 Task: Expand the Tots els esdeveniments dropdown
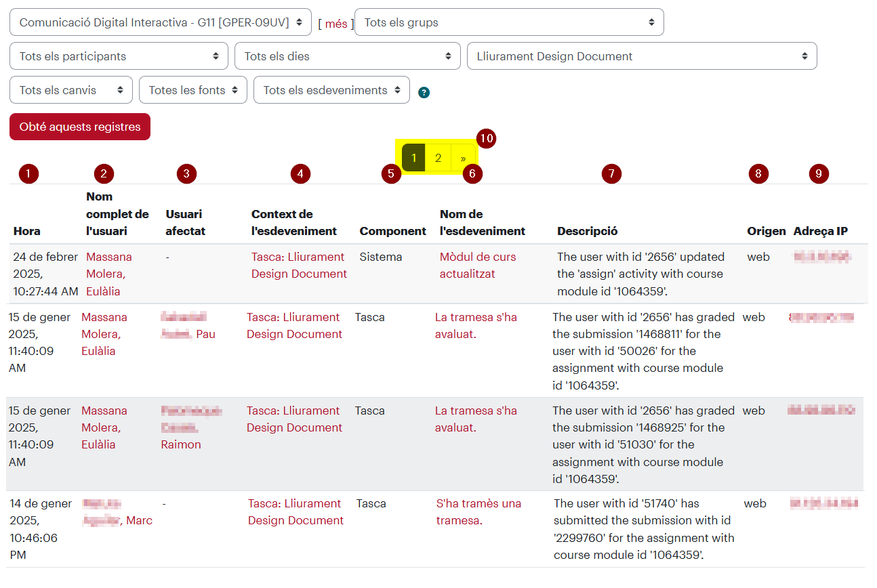click(331, 90)
